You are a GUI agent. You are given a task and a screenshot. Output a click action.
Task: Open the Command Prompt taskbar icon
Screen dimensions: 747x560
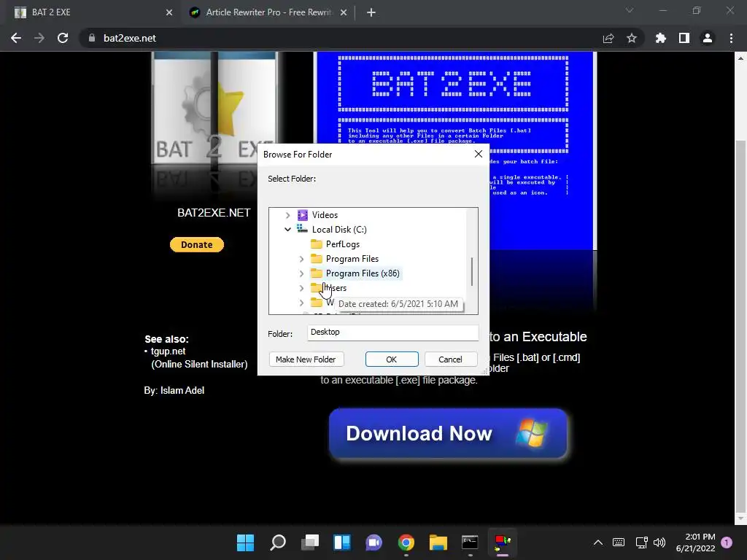pos(470,542)
